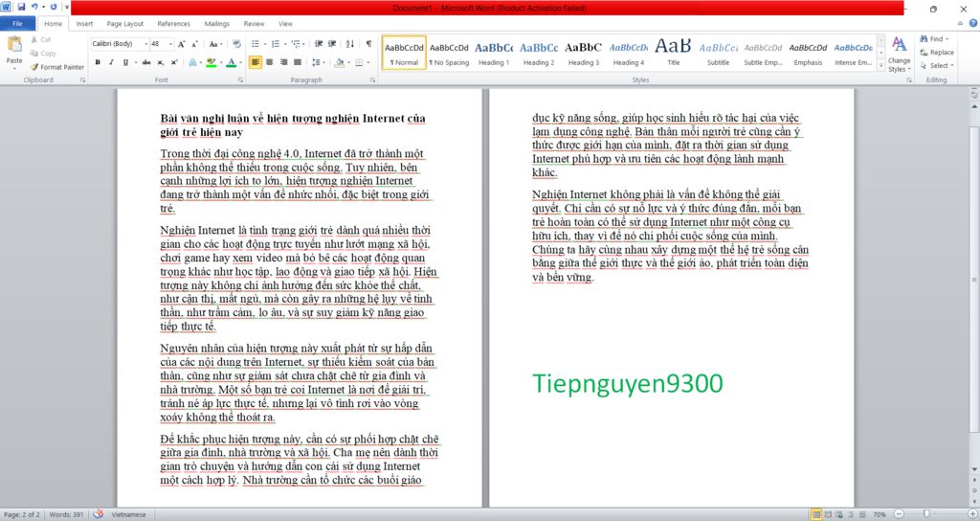The height and width of the screenshot is (521, 980).
Task: Expand the font size dropdown showing 48
Action: (170, 44)
